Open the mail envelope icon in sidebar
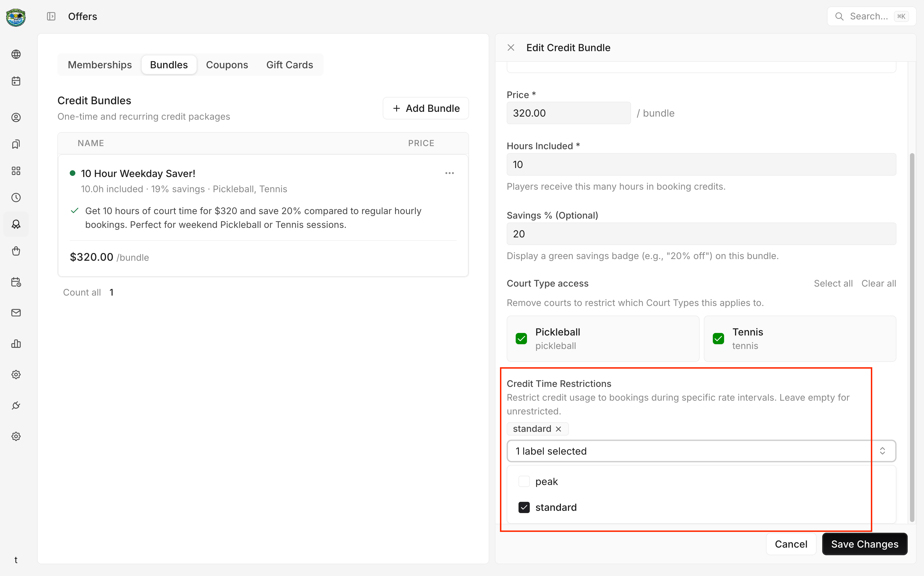This screenshot has height=576, width=924. pos(16,312)
